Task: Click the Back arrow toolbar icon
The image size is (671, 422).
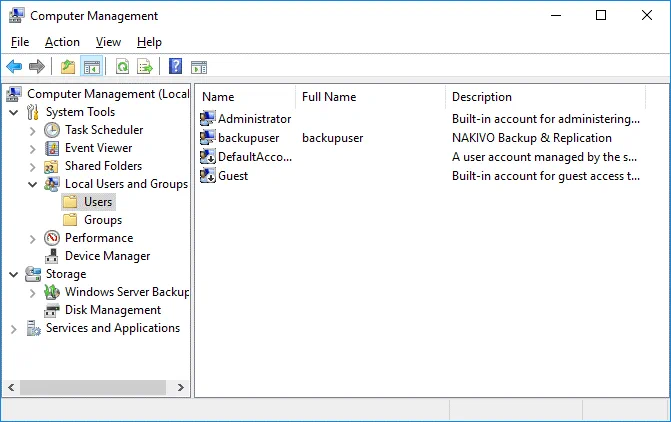Action: pyautogui.click(x=14, y=67)
